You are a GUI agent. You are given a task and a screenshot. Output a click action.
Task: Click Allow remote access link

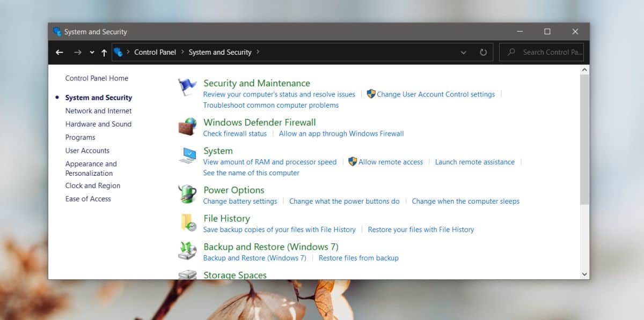click(391, 162)
